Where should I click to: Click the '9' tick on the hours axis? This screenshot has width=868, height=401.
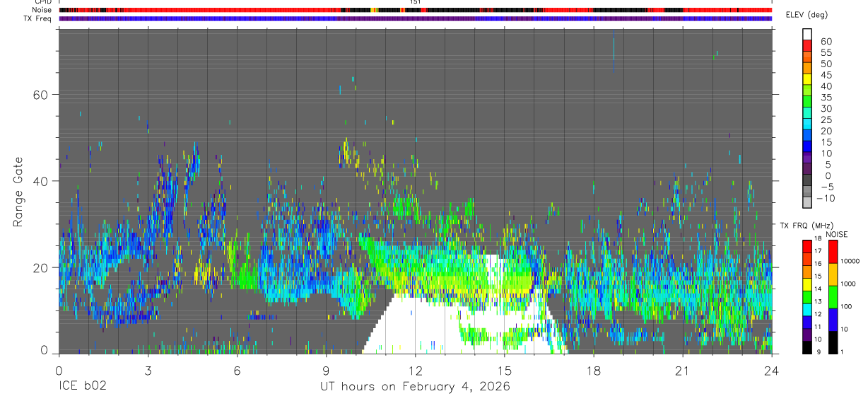[x=326, y=370]
